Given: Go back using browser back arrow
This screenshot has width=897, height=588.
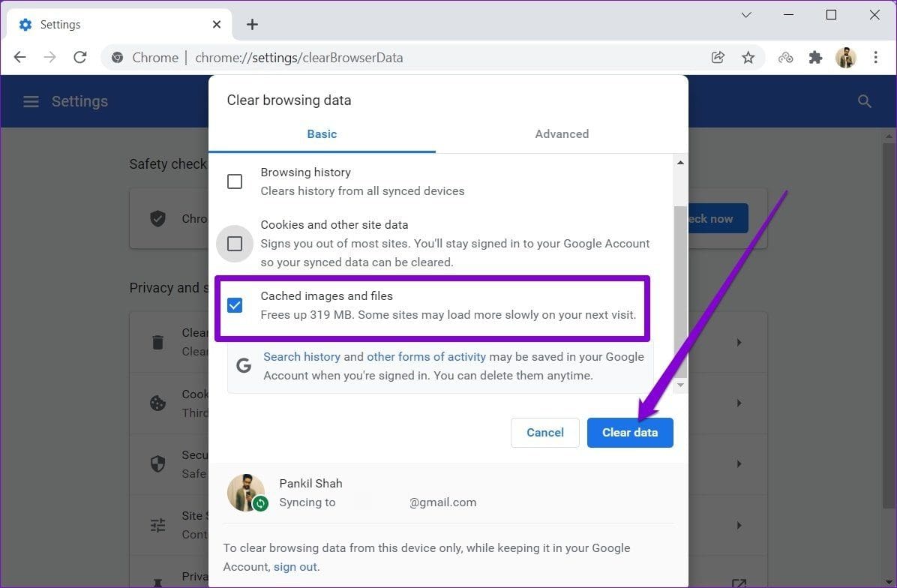Looking at the screenshot, I should point(20,57).
